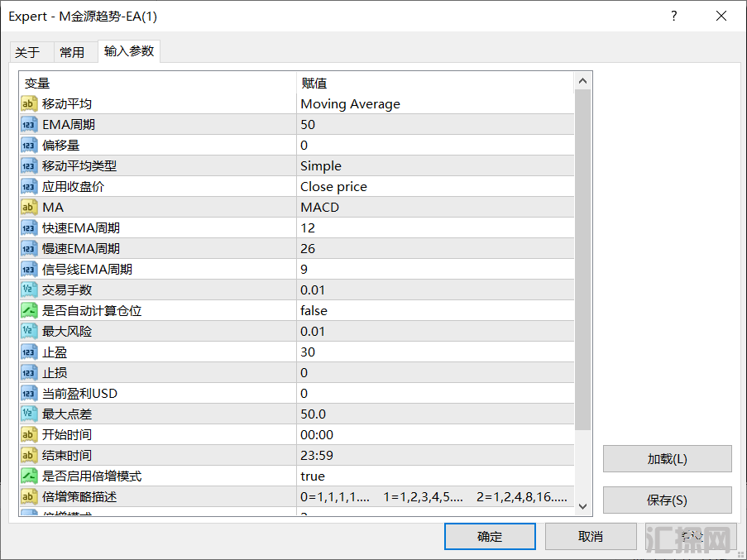Click the 止损 variable name
Screen dimensions: 747x560
click(55, 373)
